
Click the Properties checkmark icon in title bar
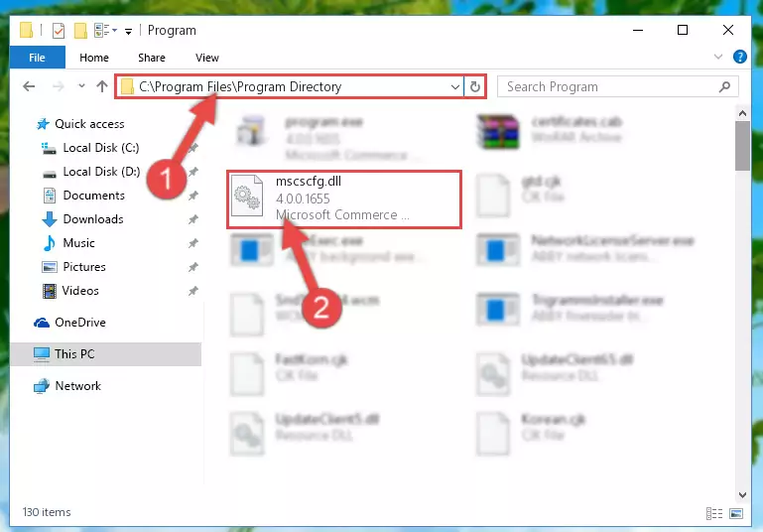click(58, 31)
